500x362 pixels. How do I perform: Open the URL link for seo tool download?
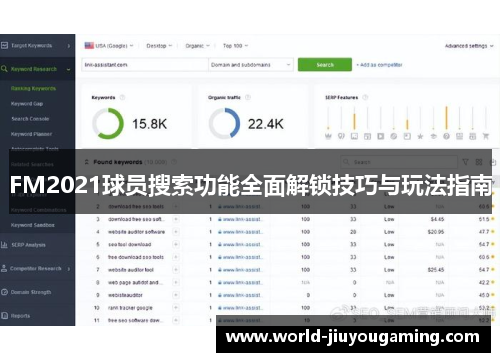[239, 244]
